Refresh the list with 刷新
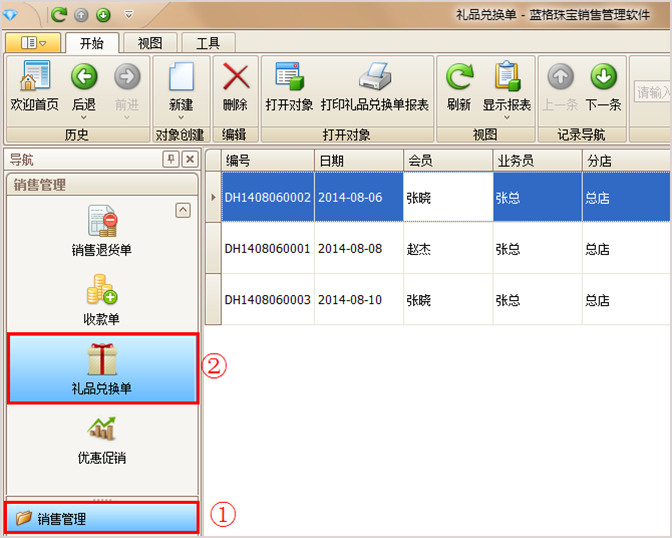Screen dimensions: 672x538 point(459,76)
